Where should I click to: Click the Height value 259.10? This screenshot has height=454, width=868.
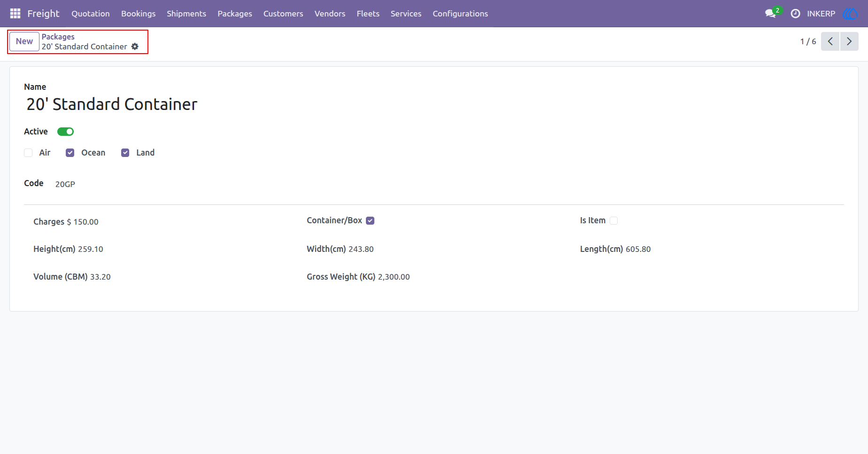91,249
